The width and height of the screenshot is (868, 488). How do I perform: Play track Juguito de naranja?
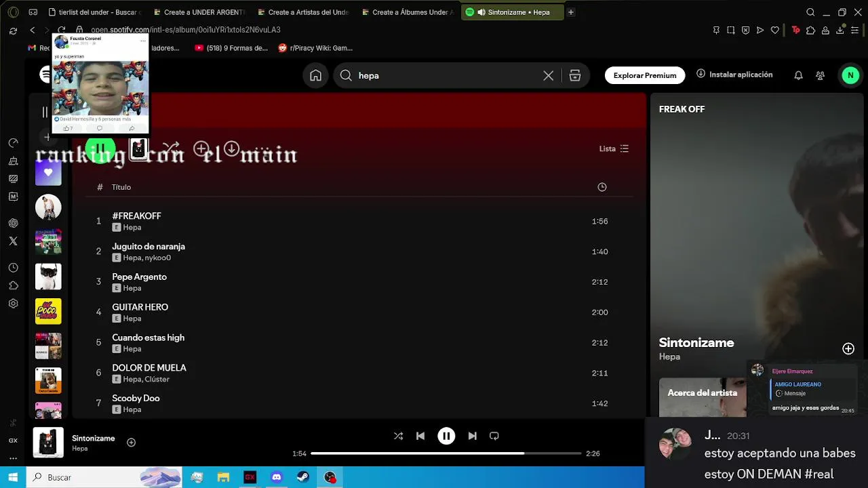[359, 251]
